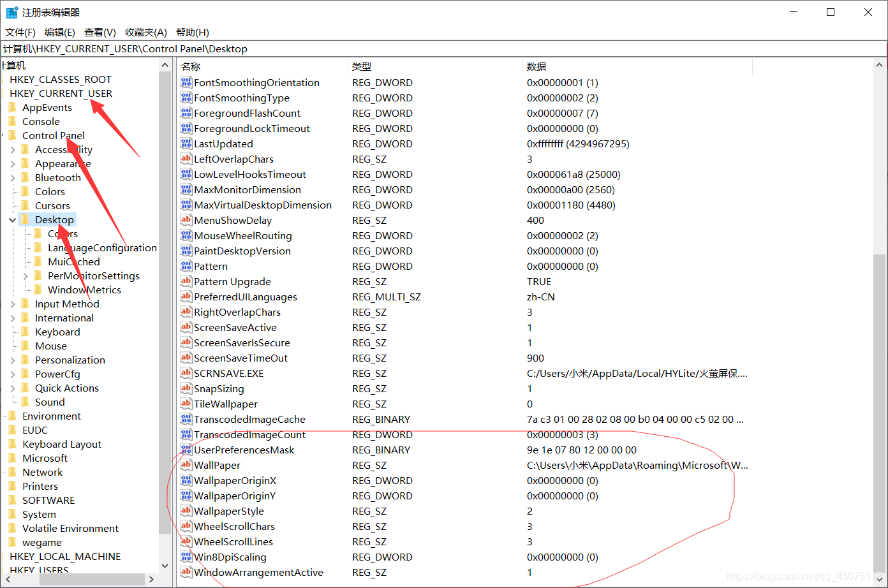Click the folder icon of Input Method
This screenshot has height=588, width=888.
26,304
